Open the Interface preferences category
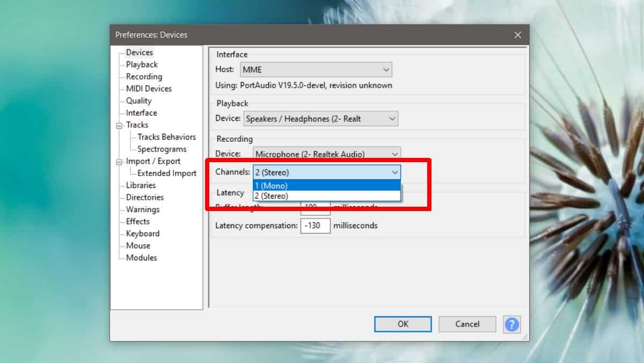Image resolution: width=644 pixels, height=363 pixels. [142, 113]
